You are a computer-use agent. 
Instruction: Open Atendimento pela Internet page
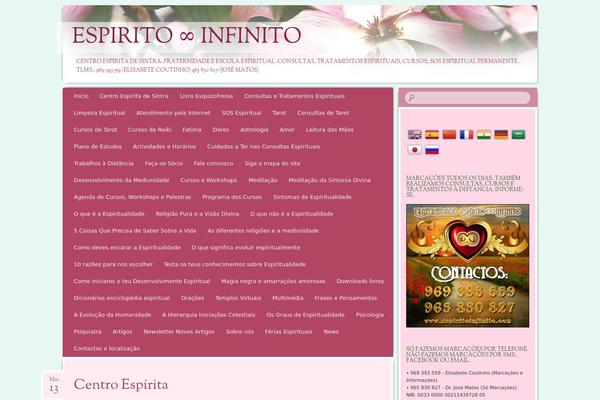coord(173,113)
